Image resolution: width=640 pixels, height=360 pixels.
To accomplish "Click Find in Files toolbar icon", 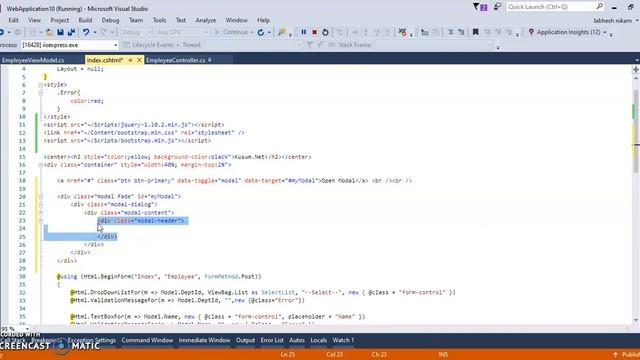I will (x=281, y=32).
